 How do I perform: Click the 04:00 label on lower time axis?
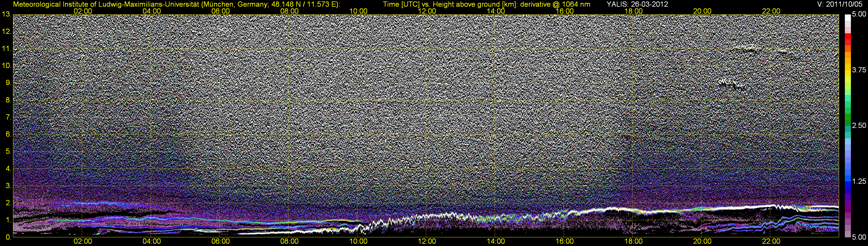tap(152, 242)
